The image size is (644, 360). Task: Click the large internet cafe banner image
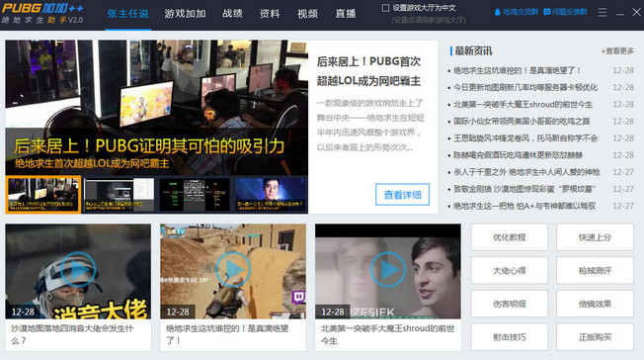(x=156, y=108)
